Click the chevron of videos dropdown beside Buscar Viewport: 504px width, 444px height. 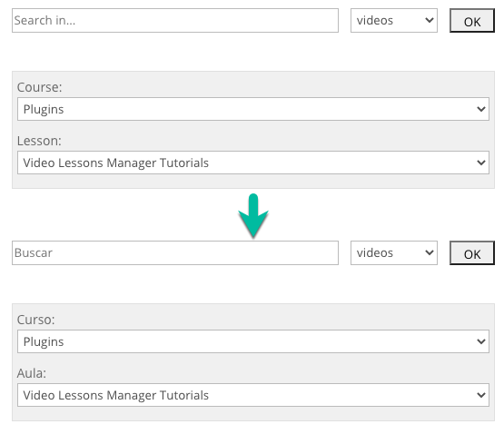(430, 252)
